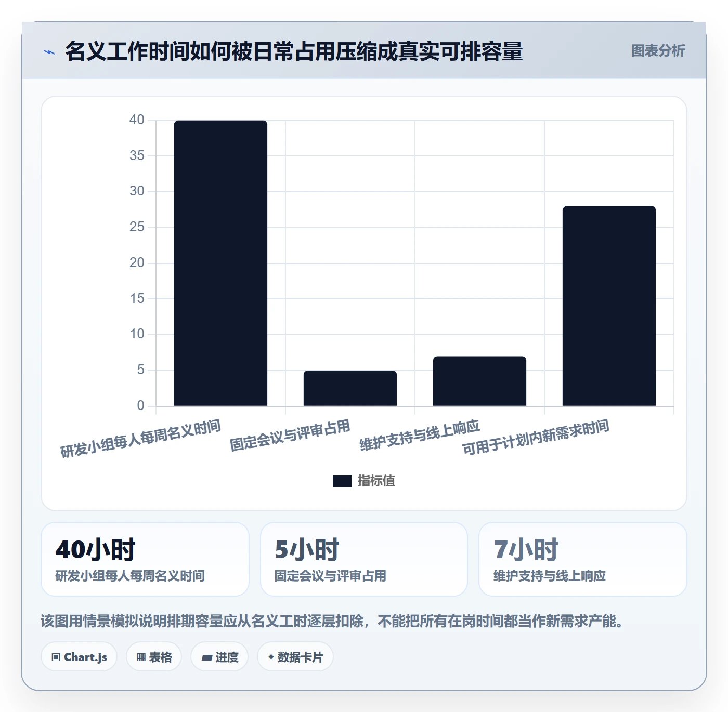This screenshot has height=712, width=728.
Task: Click the 表格 tag chip
Action: 154,657
